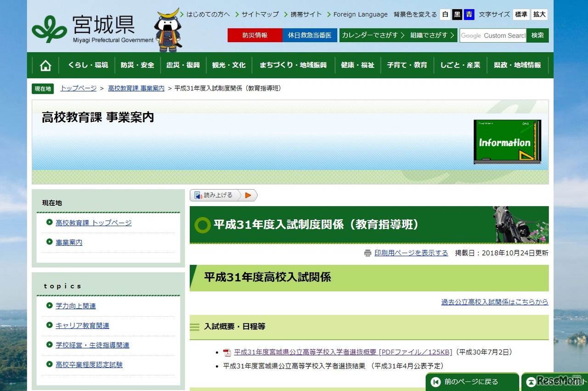
Task: Select white background color 白
Action: 445,15
